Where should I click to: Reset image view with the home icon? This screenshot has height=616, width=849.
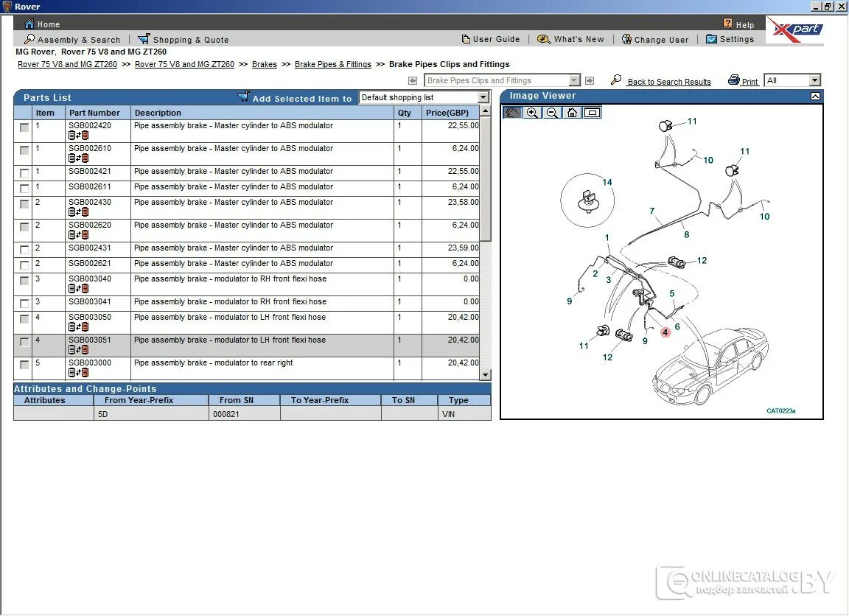(573, 113)
